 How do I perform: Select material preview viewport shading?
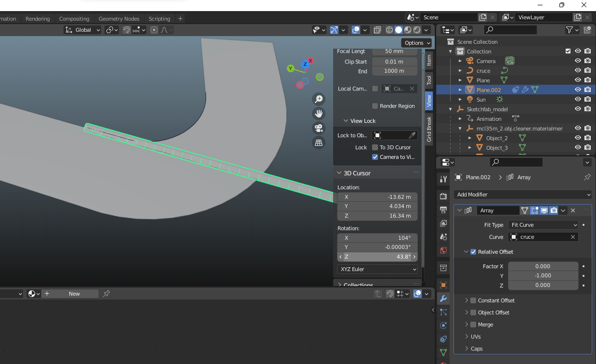click(408, 30)
